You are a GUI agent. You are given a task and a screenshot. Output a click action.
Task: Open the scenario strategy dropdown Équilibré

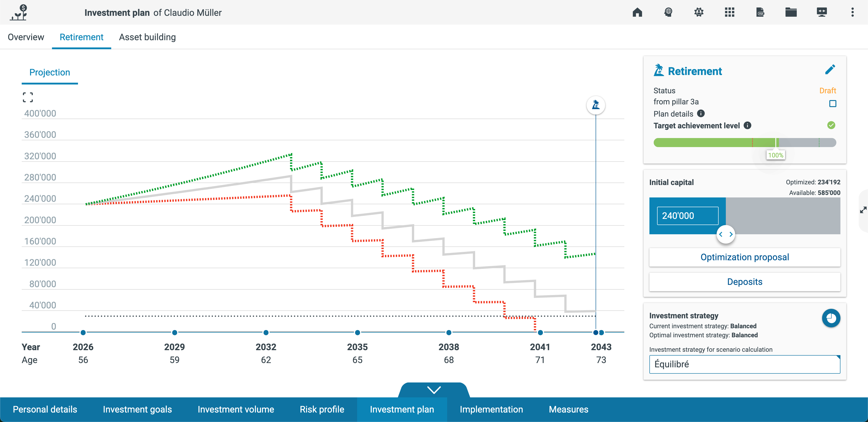pyautogui.click(x=744, y=364)
